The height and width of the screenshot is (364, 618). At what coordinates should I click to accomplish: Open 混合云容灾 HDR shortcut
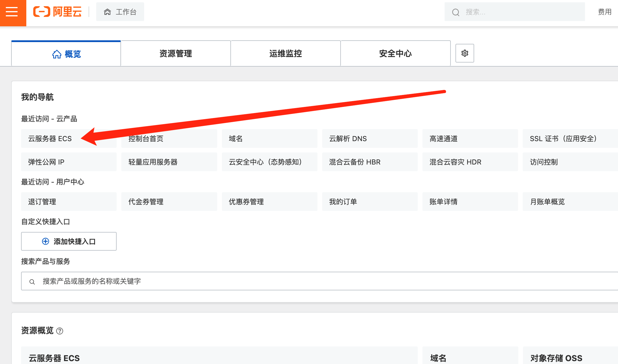coord(470,162)
